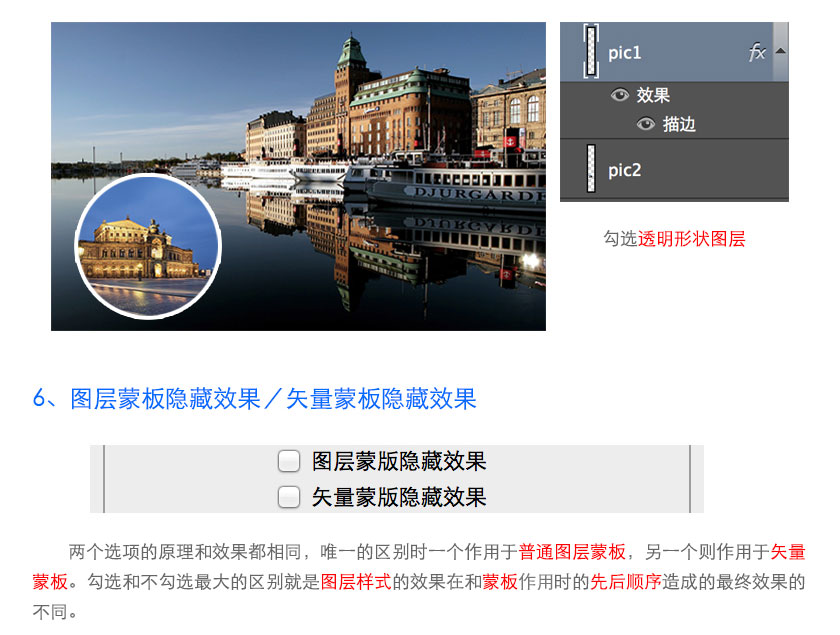Check the 矢量蒙版隐藏效果 checkbox
Screen dimensions: 840x635
289,497
